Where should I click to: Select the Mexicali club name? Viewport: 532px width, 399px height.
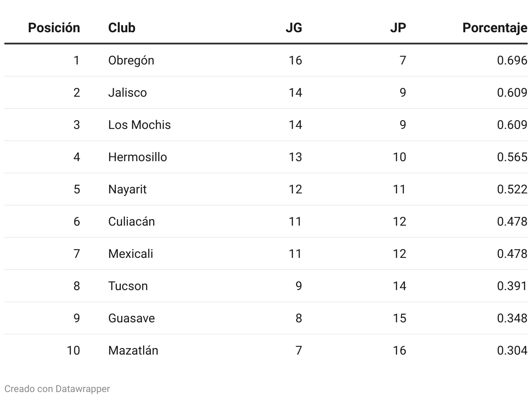pyautogui.click(x=130, y=254)
